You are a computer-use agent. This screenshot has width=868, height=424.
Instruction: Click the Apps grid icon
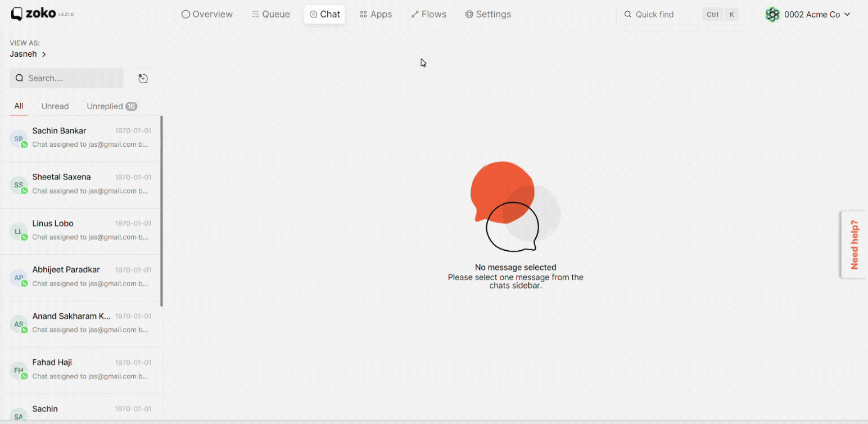[363, 15]
